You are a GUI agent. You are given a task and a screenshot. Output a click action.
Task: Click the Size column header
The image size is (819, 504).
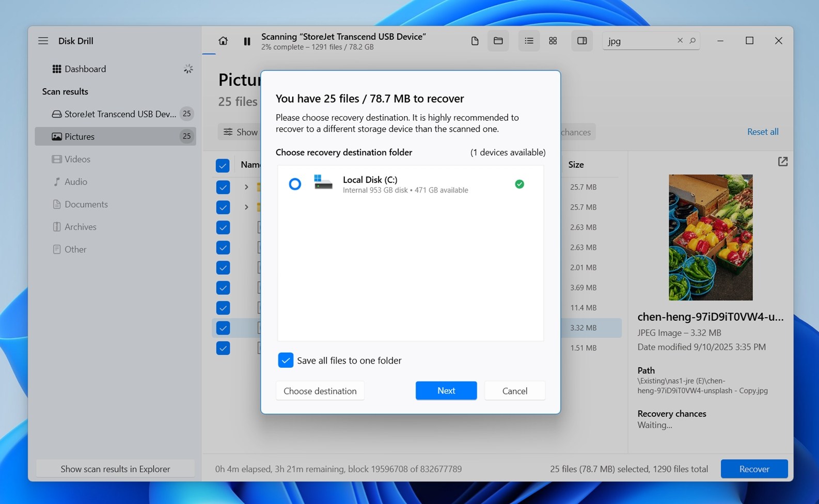pos(576,165)
